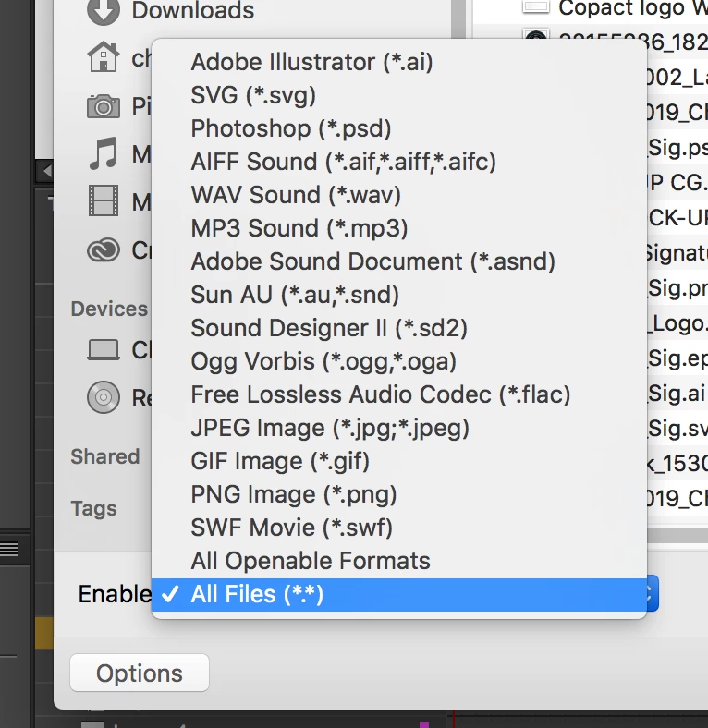Click the Devices sidebar heading

[109, 309]
